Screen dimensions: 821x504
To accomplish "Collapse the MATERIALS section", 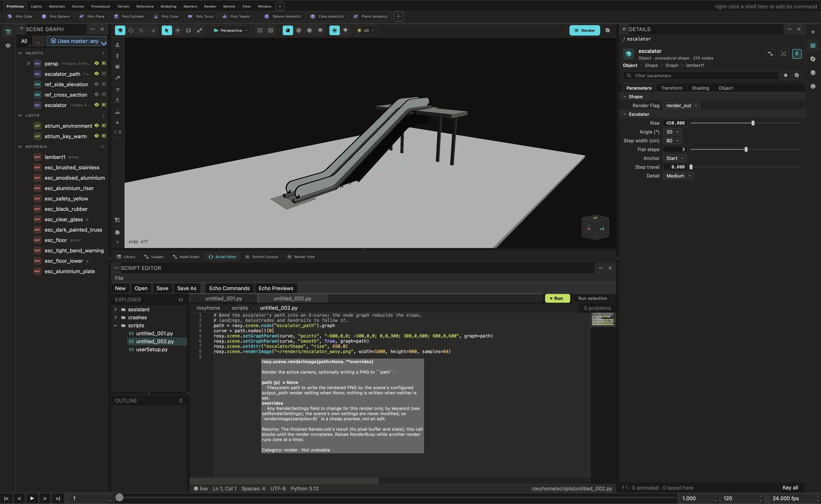I will pyautogui.click(x=20, y=147).
